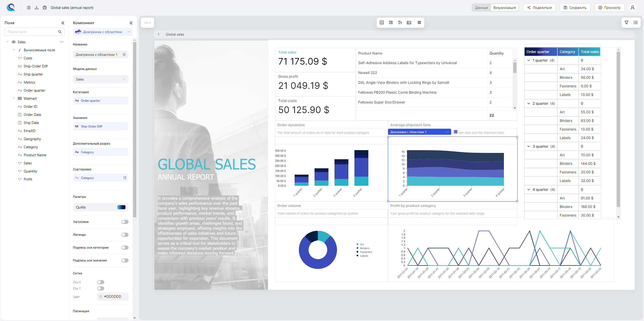Click the hamburger menu icon
644x321 pixels.
29,8
